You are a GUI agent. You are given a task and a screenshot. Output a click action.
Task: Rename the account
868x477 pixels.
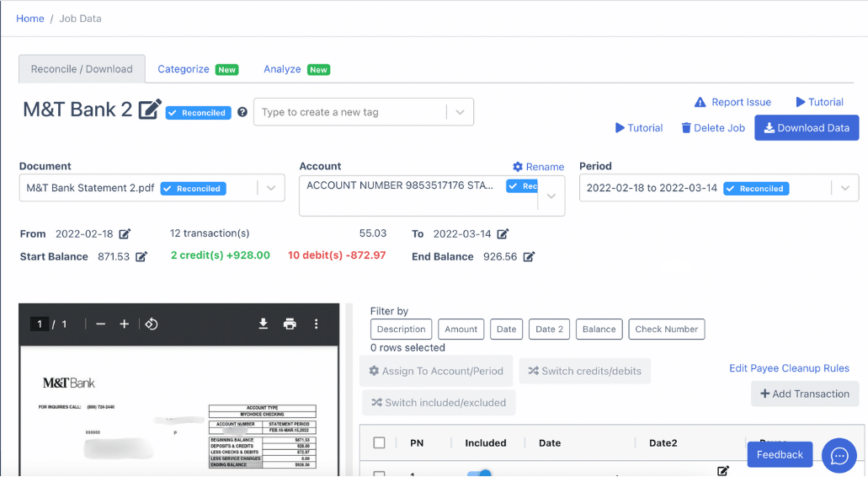click(538, 167)
